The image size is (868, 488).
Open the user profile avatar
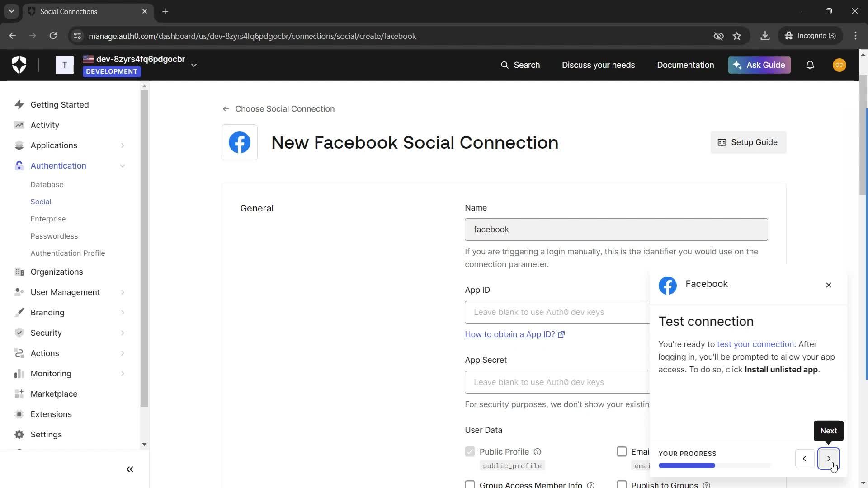(x=840, y=65)
